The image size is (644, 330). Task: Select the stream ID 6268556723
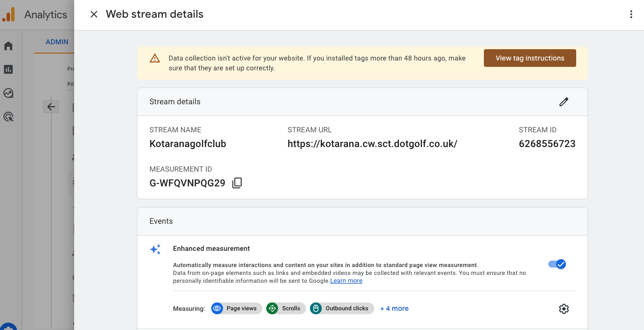pos(547,144)
